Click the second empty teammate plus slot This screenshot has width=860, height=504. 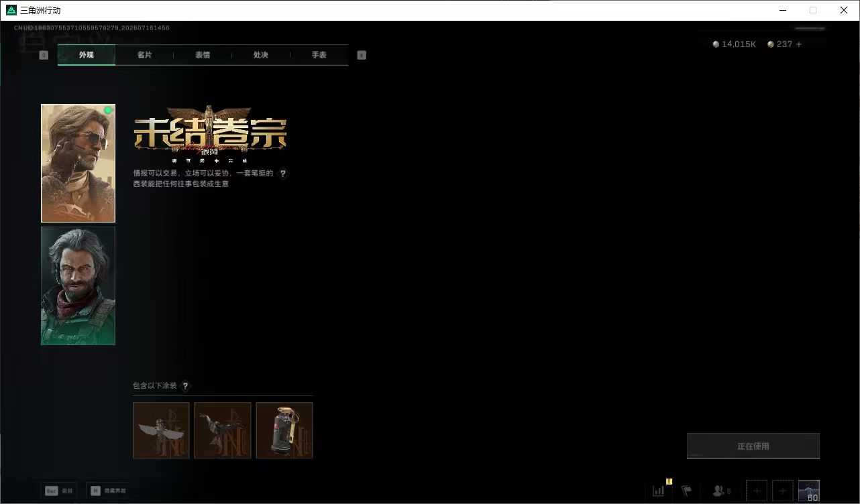click(783, 491)
